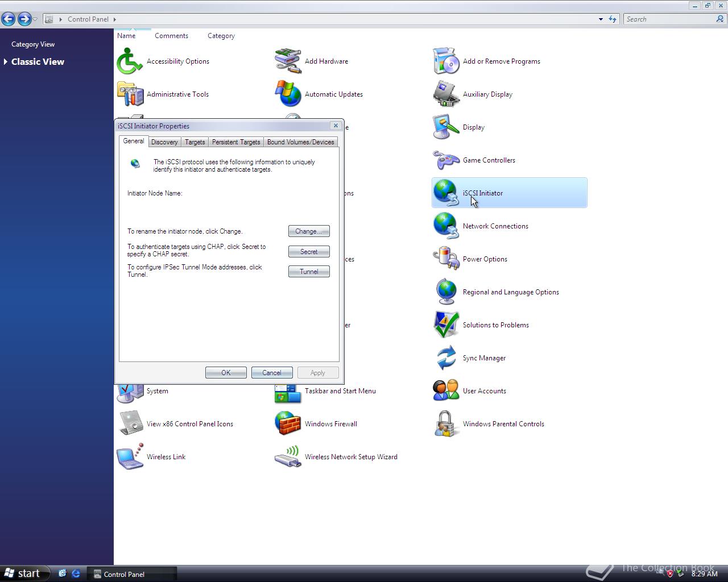Cancel the iSCSI Initiator Properties dialog

click(272, 373)
